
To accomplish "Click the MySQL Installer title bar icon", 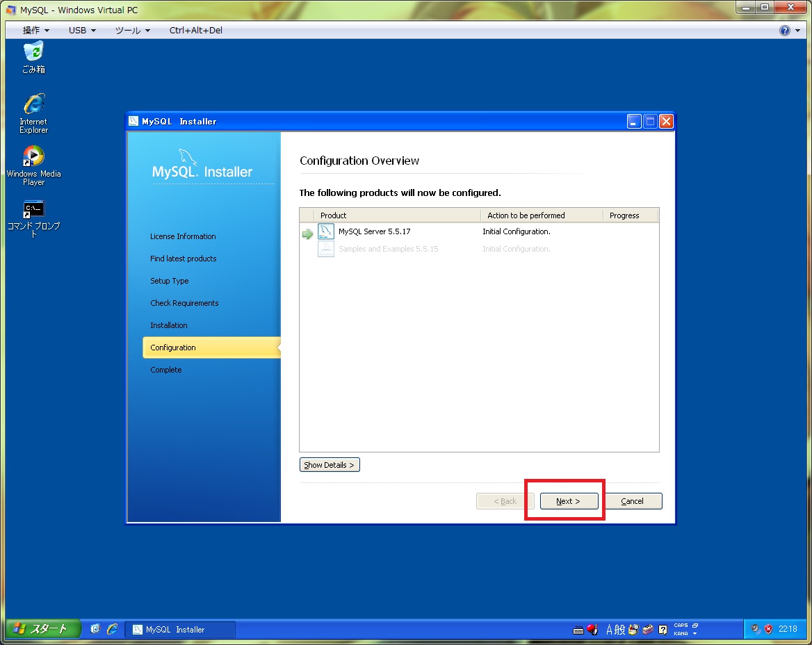I will point(133,121).
